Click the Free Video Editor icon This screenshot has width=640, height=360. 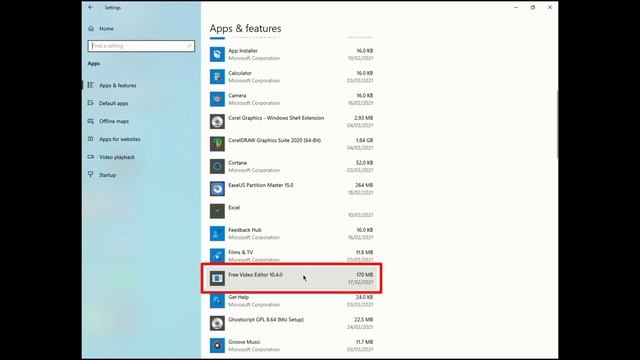(x=217, y=278)
